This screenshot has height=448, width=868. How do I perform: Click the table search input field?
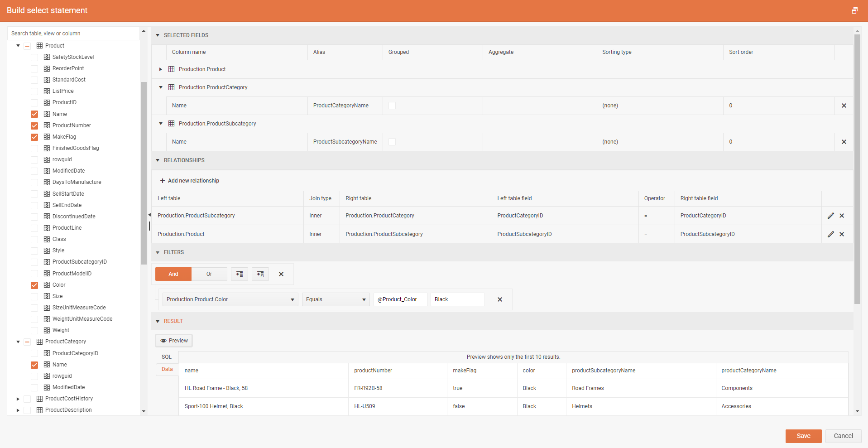72,33
